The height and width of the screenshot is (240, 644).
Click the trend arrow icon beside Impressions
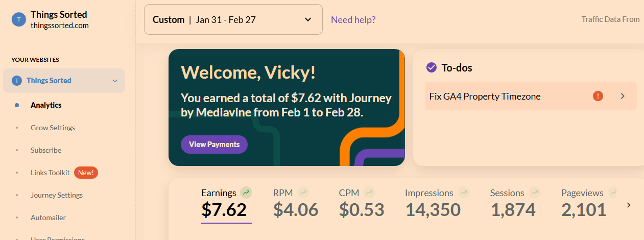tap(464, 193)
